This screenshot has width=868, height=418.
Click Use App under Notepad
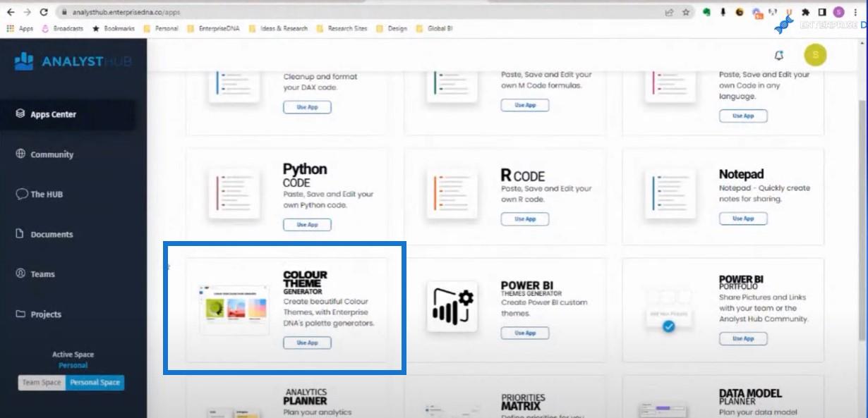pyautogui.click(x=743, y=219)
